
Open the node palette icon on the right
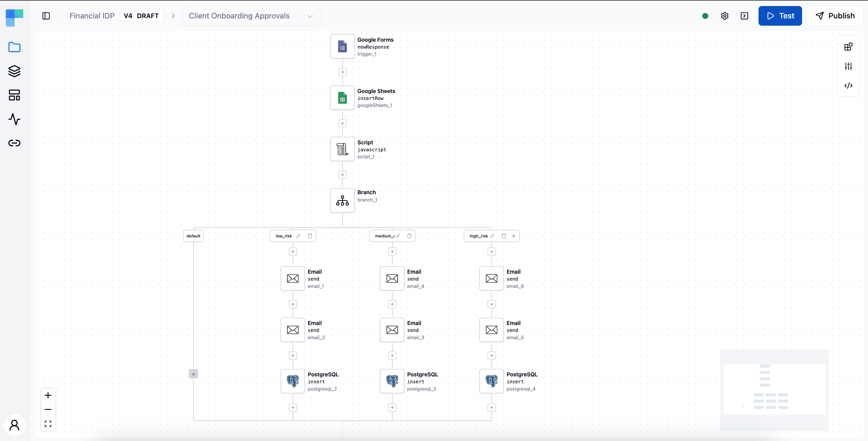848,47
